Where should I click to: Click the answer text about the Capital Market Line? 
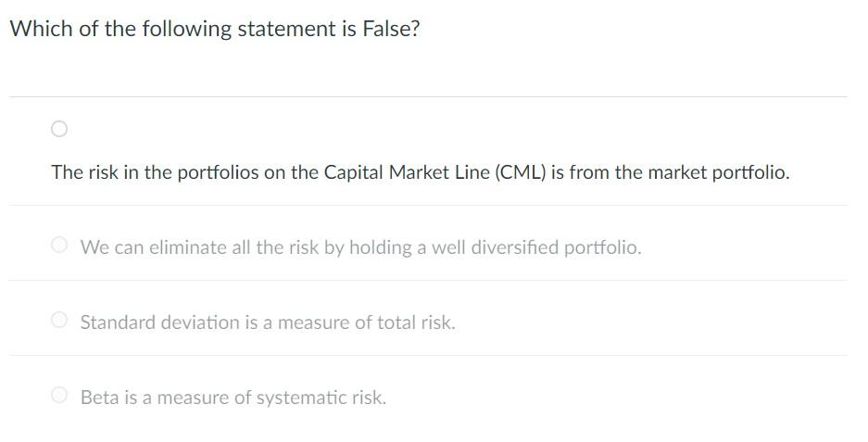coord(420,173)
